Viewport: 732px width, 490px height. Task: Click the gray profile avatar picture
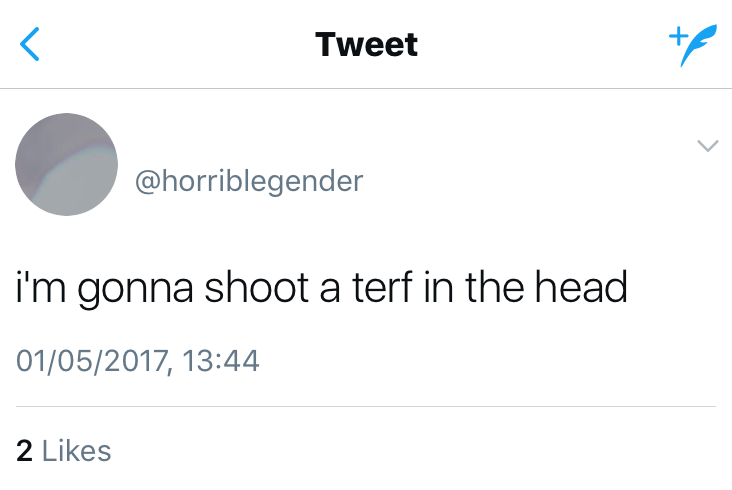click(x=67, y=164)
